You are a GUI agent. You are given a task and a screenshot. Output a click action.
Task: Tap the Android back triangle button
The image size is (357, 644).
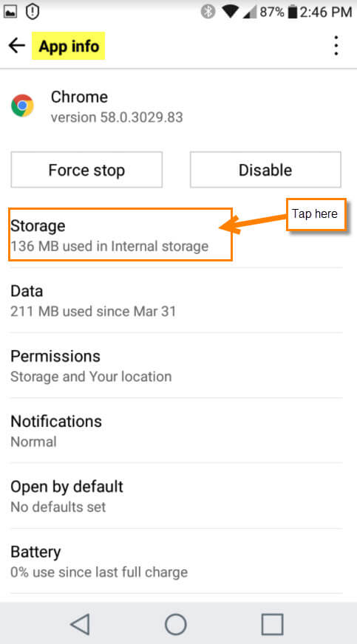click(x=80, y=624)
